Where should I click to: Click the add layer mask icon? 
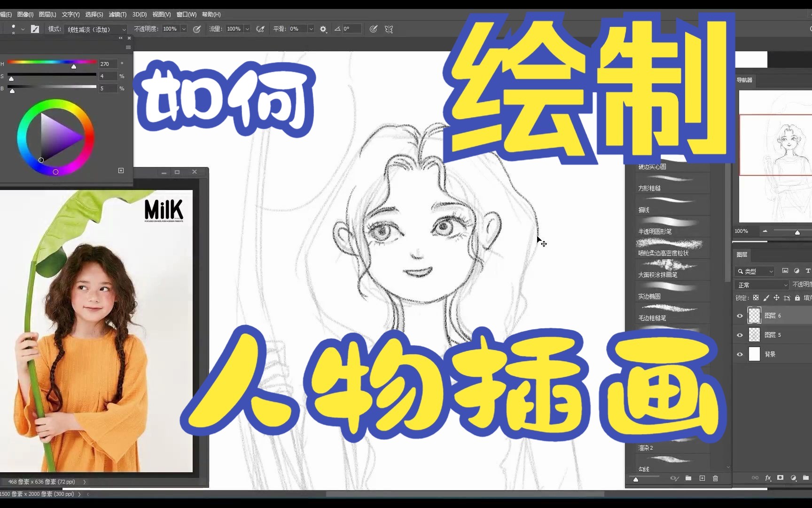tap(780, 478)
